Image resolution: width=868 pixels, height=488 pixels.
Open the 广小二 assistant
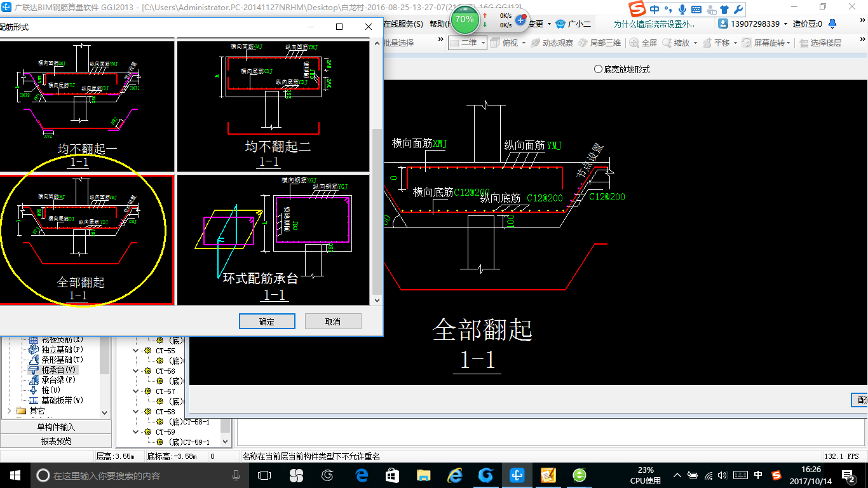[x=573, y=24]
